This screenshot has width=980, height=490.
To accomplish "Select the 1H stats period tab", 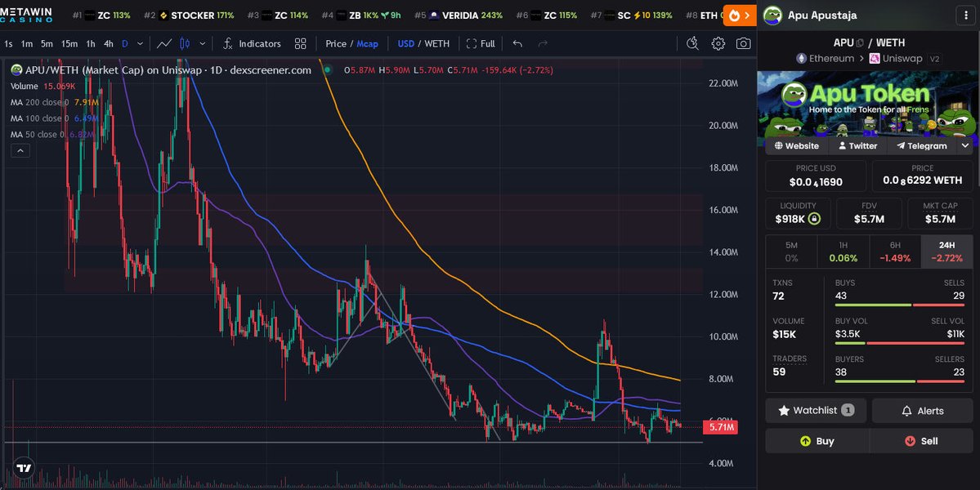I will 844,252.
